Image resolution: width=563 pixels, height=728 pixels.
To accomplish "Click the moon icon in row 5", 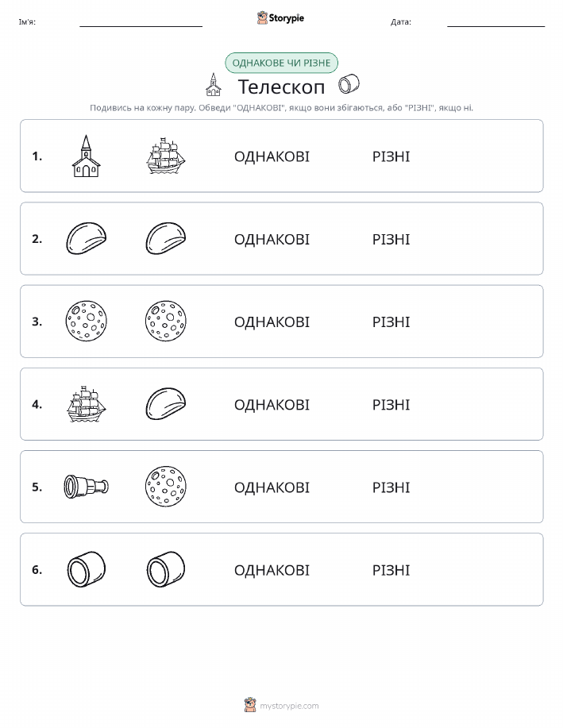I will (166, 487).
